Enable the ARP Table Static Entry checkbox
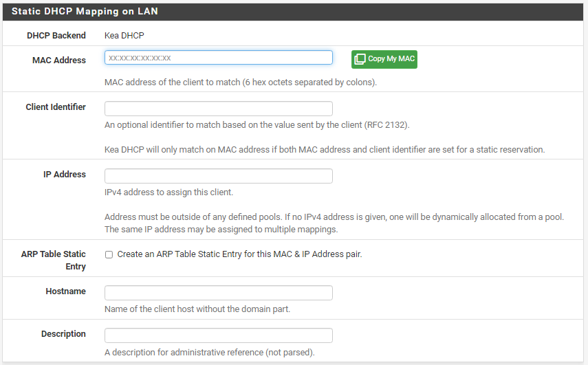Image resolution: width=588 pixels, height=365 pixels. click(109, 254)
